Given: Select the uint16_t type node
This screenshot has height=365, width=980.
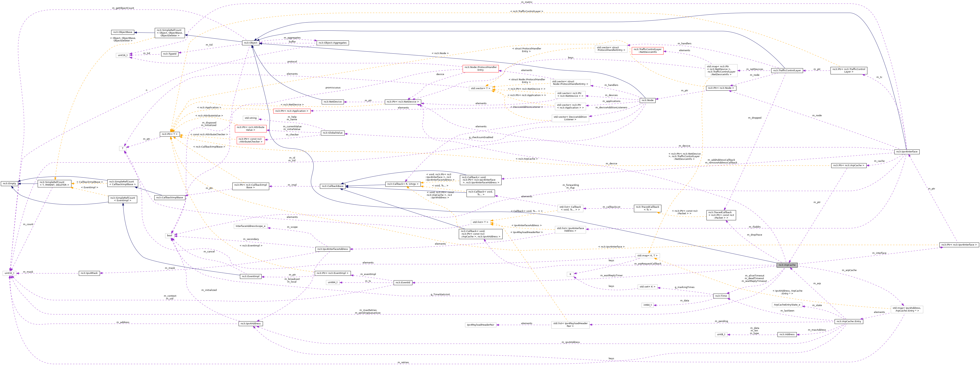Looking at the screenshot, I should [122, 55].
